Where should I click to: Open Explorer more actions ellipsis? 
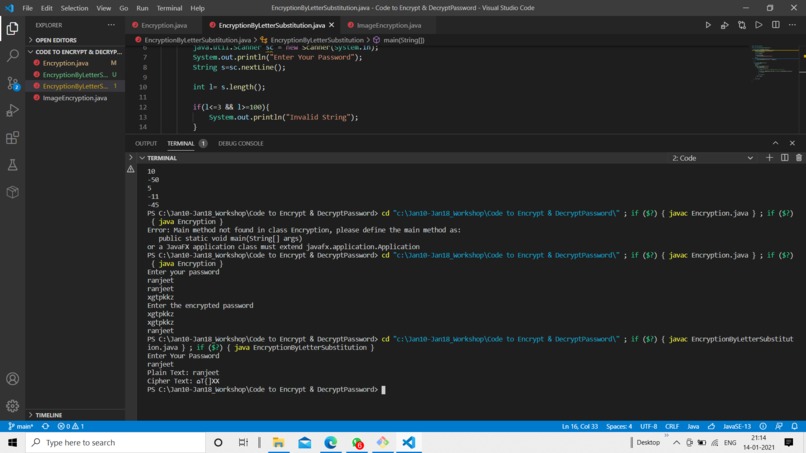[x=111, y=25]
